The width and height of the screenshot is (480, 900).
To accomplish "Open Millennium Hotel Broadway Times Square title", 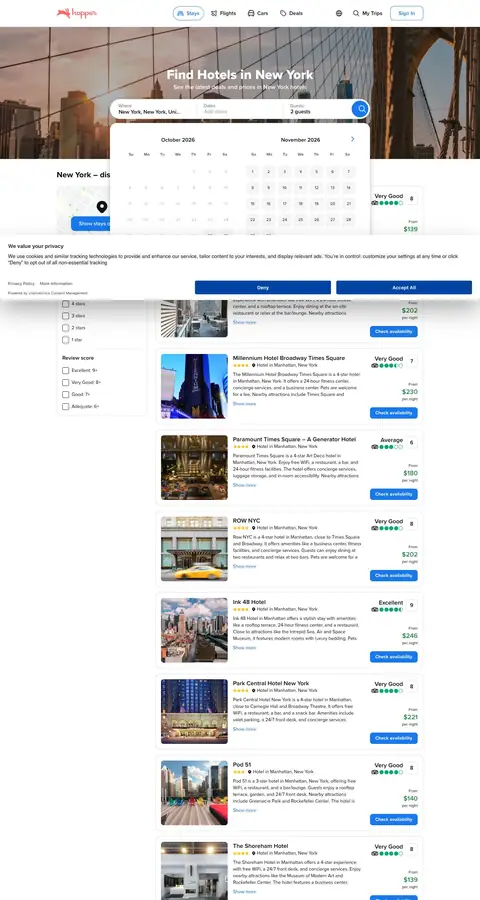I will click(289, 358).
